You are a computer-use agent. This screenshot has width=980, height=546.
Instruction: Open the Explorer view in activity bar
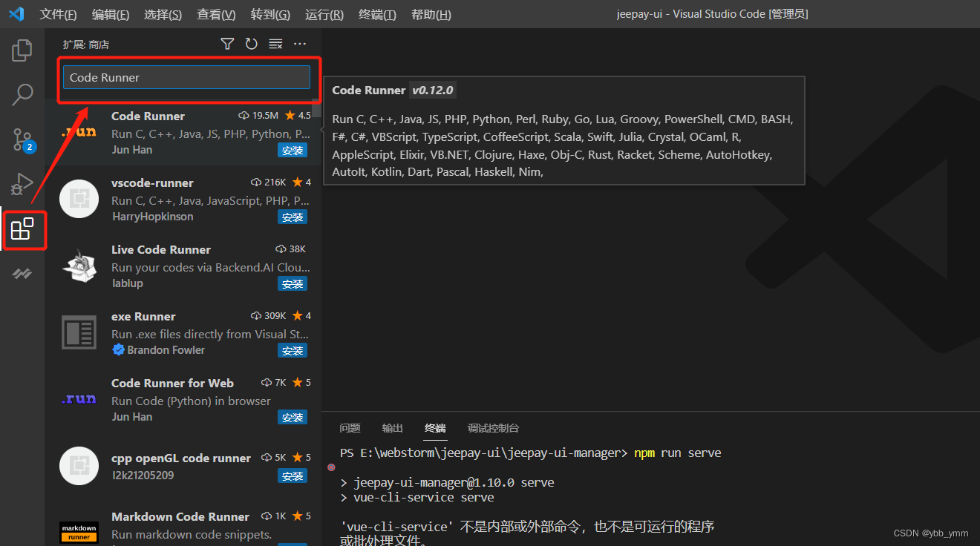[x=22, y=50]
